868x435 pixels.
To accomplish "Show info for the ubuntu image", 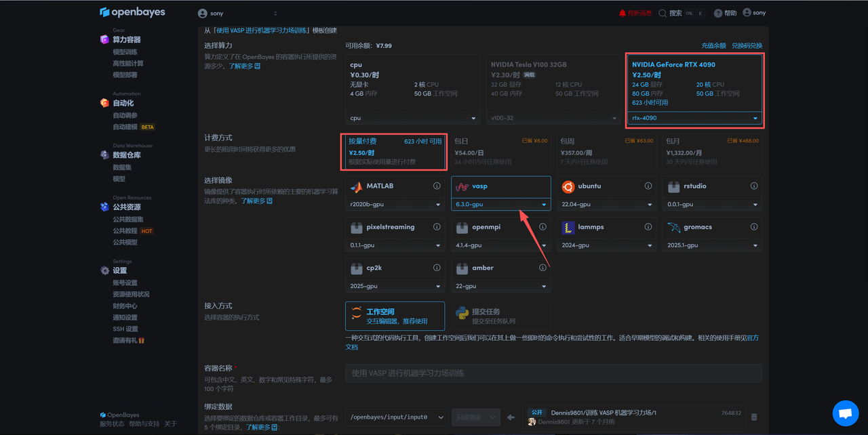I will point(648,186).
